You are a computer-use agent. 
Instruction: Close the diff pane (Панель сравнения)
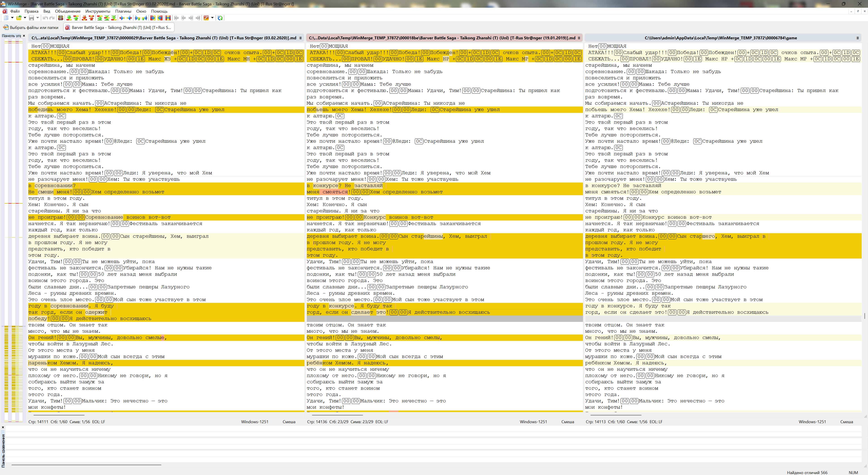tap(3, 427)
